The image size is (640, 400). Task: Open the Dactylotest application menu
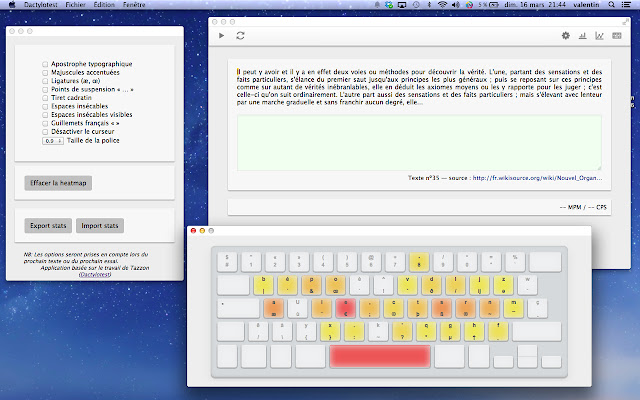pos(40,4)
